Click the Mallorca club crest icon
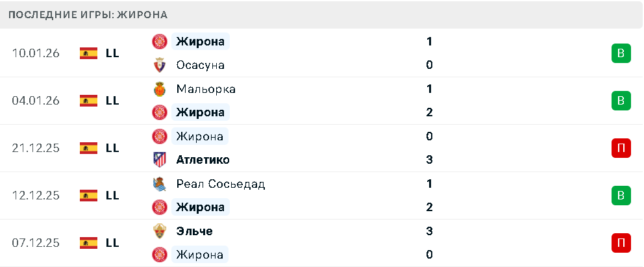 tap(160, 89)
